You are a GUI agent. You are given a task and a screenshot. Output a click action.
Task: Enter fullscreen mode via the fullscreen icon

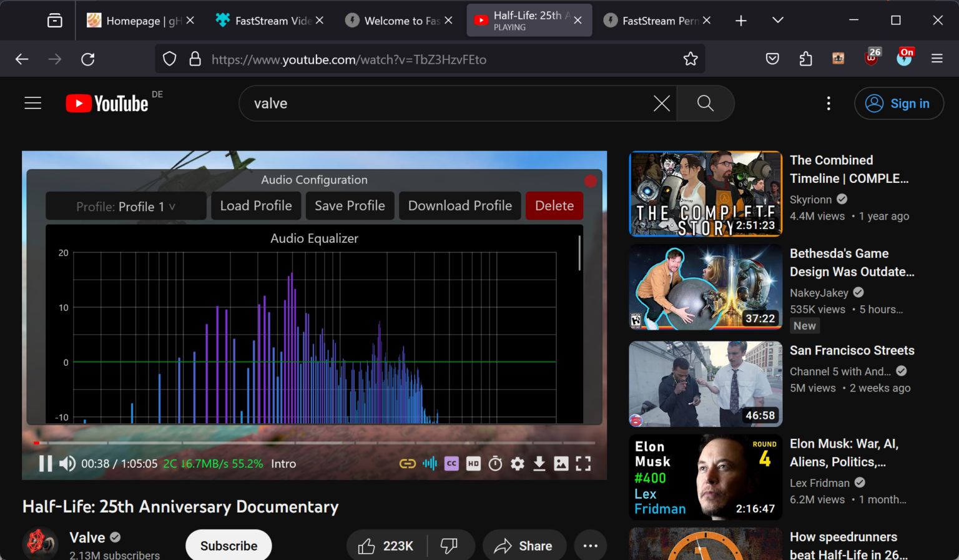click(x=583, y=463)
